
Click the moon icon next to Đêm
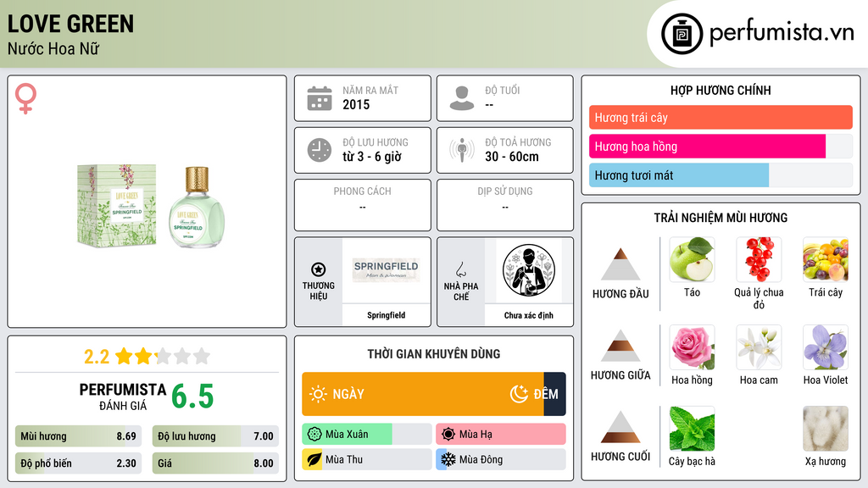click(x=519, y=394)
